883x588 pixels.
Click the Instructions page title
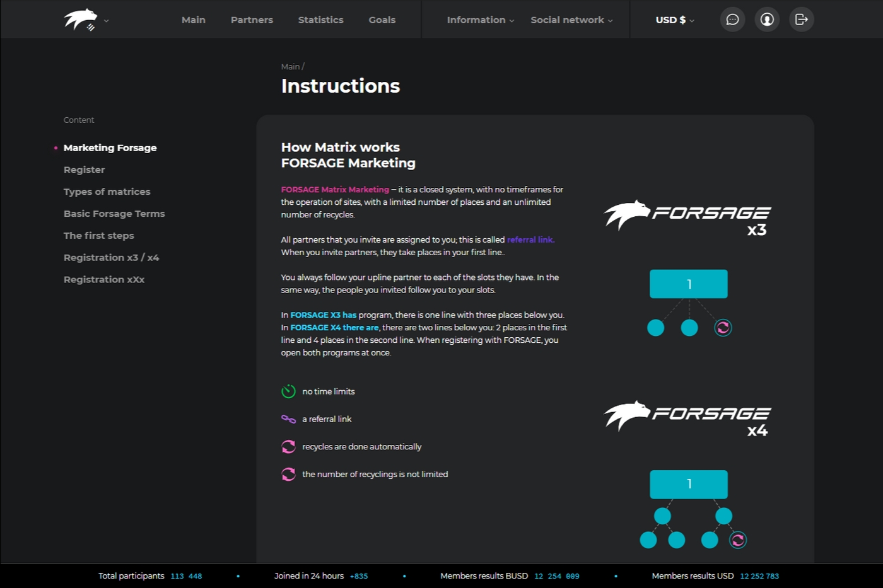click(x=341, y=86)
